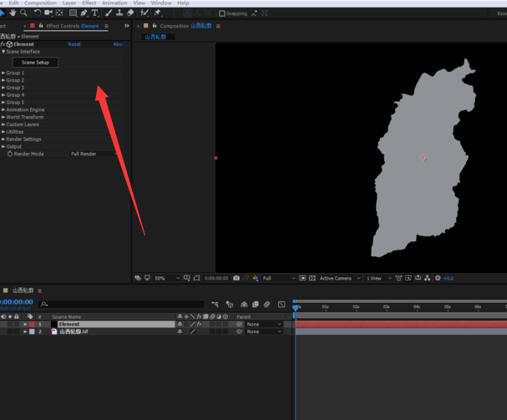Click the timeline layer search field
This screenshot has height=420, width=507.
pos(122,304)
